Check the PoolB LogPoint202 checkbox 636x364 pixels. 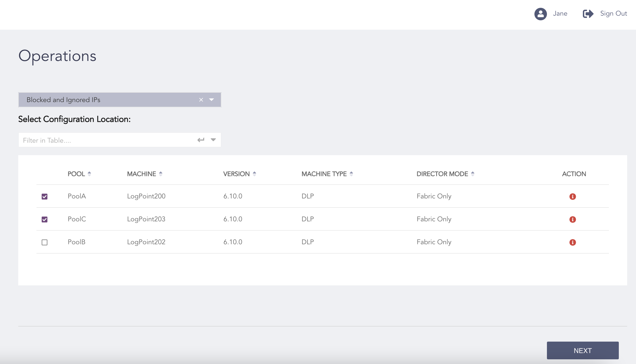45,242
